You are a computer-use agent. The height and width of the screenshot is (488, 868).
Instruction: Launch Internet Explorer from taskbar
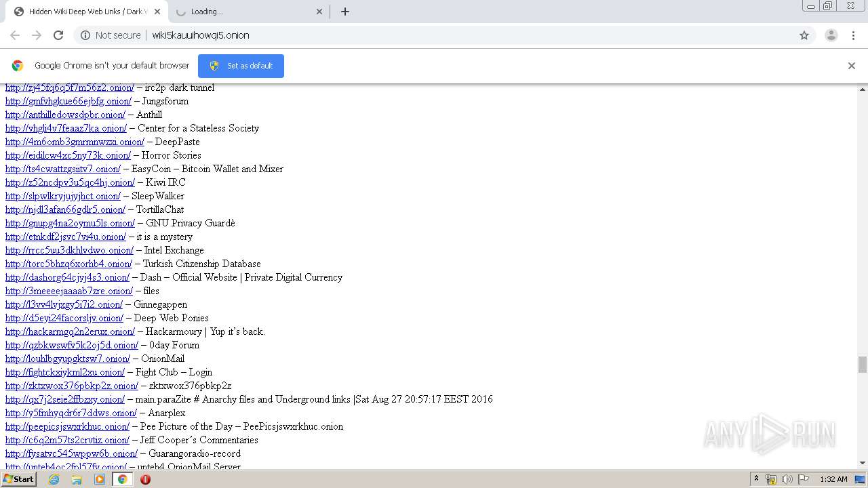point(54,479)
